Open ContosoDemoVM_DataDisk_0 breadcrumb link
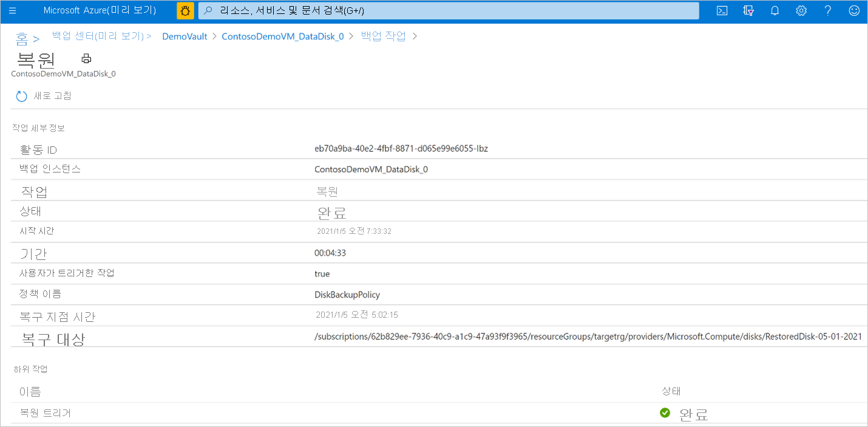The height and width of the screenshot is (427, 868). pyautogui.click(x=283, y=36)
